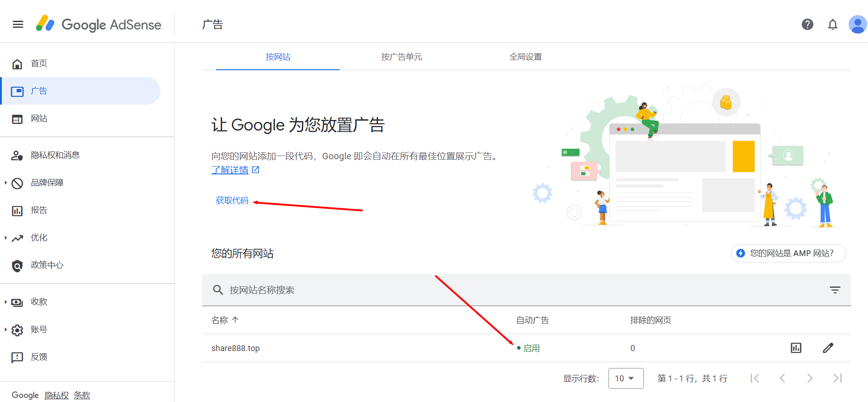The width and height of the screenshot is (868, 402).
Task: Click the 第 1 - 1 行 pagination text
Action: tap(692, 379)
